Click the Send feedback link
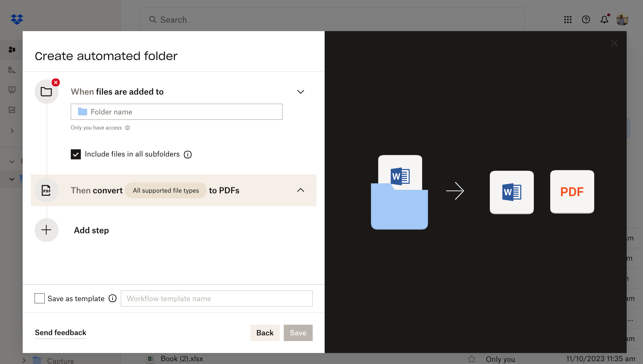643x364 pixels. pos(60,333)
